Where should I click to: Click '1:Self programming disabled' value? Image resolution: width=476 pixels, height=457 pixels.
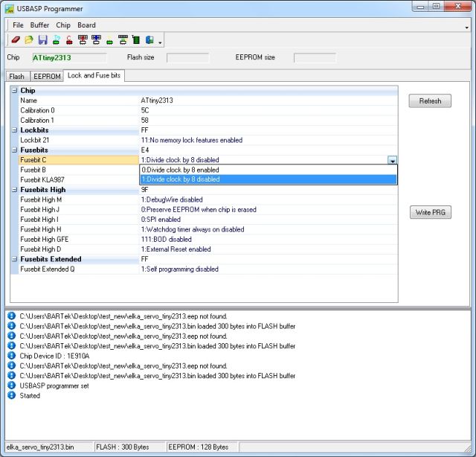[180, 269]
